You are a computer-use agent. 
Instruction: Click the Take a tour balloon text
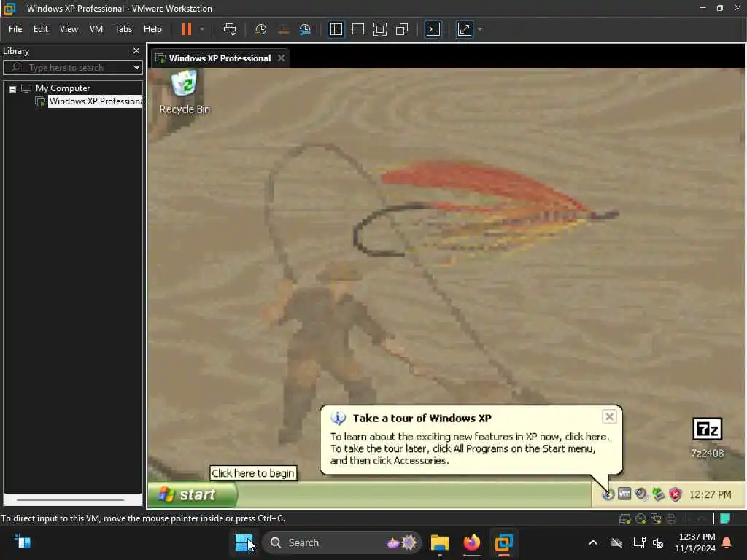click(469, 448)
